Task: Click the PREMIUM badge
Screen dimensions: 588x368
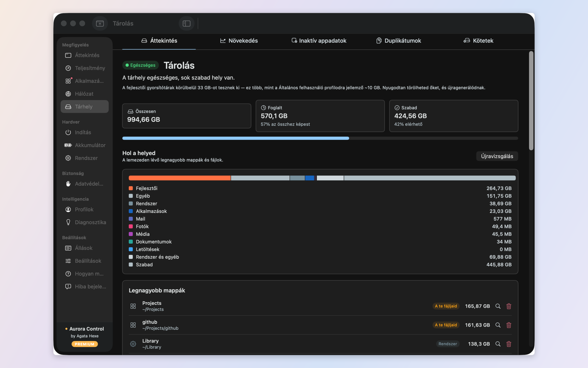Action: (x=85, y=344)
